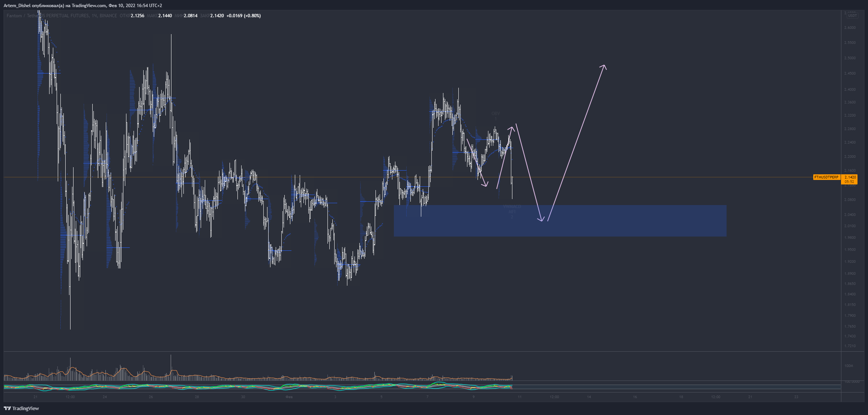Click the high value 2.1440
This screenshot has height=415, width=868.
[165, 16]
